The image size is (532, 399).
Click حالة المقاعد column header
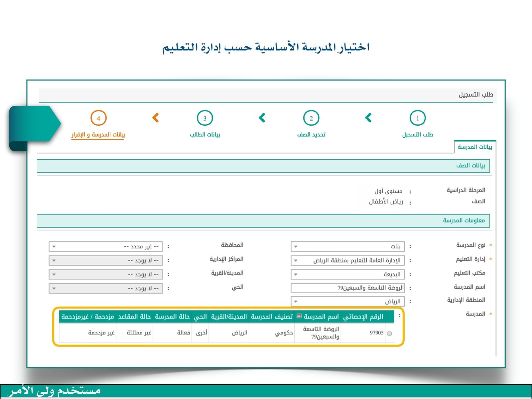click(x=135, y=317)
